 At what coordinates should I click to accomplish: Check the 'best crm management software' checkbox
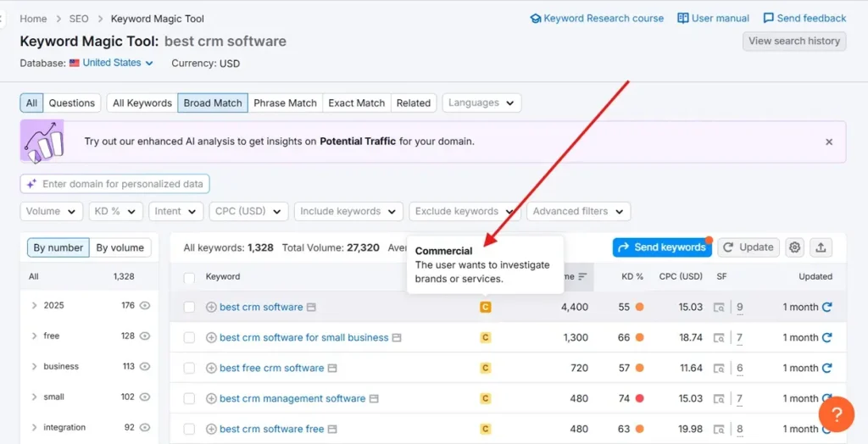[x=189, y=398]
